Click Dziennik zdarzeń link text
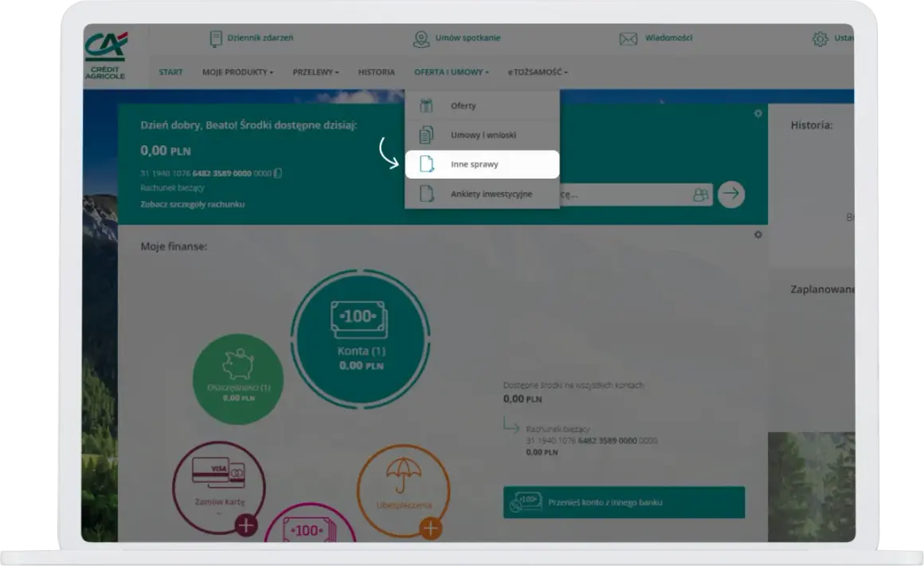Screen dimensions: 924x566 point(260,37)
